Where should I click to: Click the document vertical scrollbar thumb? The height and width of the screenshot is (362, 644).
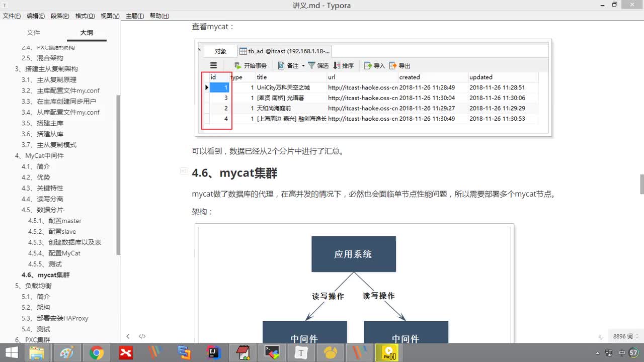641,184
